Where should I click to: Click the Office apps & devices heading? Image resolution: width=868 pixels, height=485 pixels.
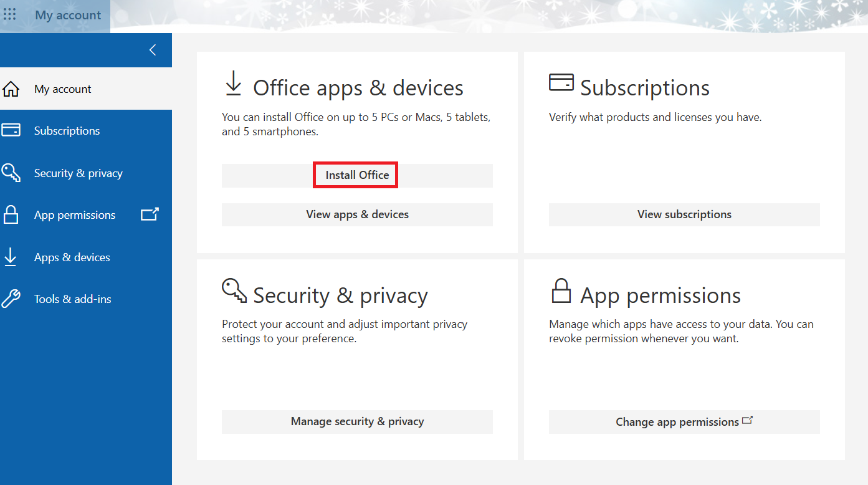click(358, 88)
